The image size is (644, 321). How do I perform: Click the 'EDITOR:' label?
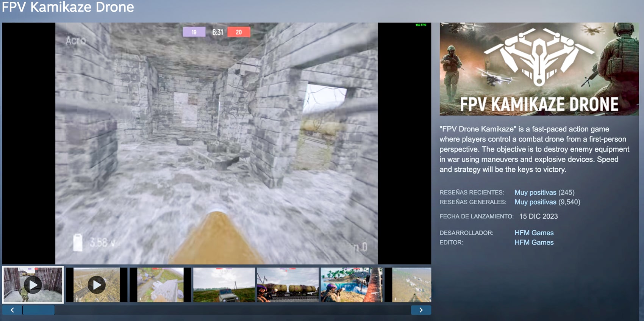click(451, 243)
